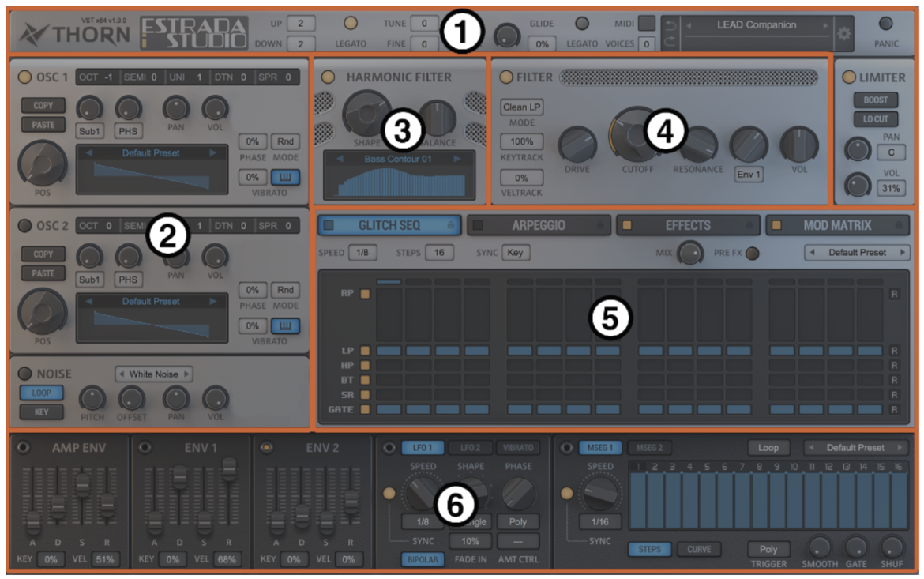Image resolution: width=924 pixels, height=579 pixels.
Task: Click the MSEG CURVE button
Action: point(699,549)
